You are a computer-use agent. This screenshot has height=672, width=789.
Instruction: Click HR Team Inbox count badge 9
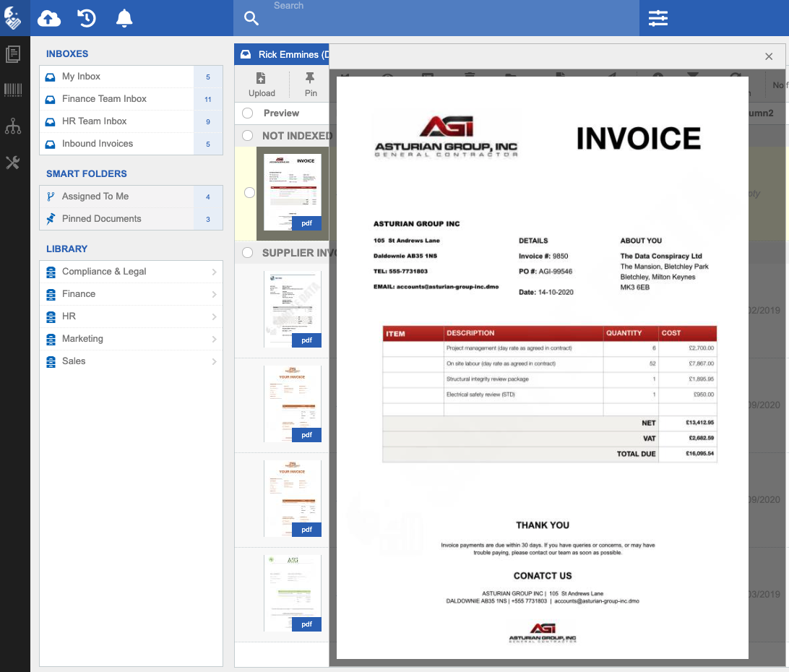click(208, 122)
